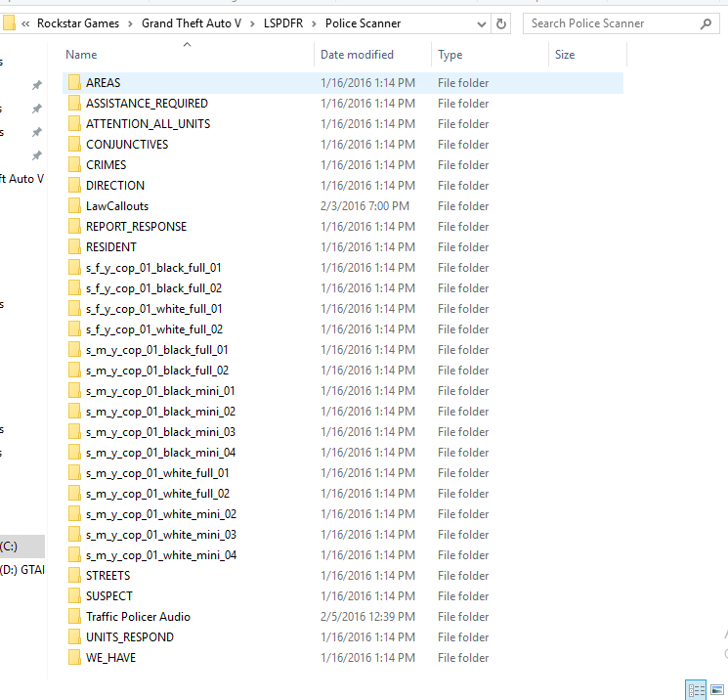
Task: Select the s_m_y_cop_01_black_mini_02 folder name
Action: click(x=160, y=412)
